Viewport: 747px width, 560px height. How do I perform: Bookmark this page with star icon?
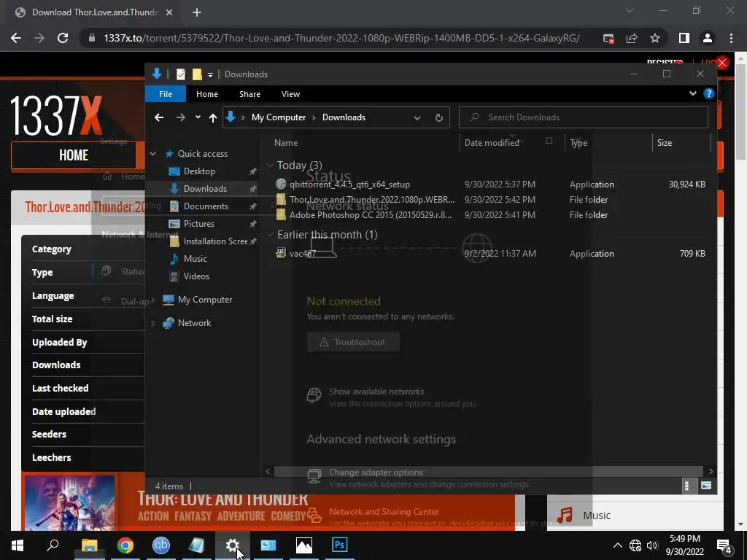point(655,38)
